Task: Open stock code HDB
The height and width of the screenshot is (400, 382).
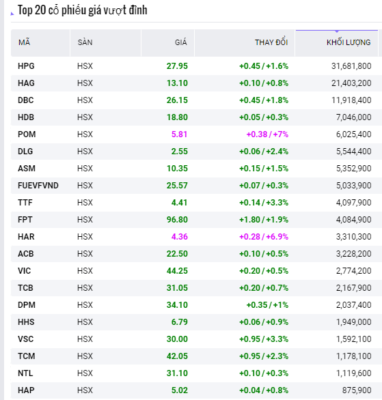Action: pyautogui.click(x=26, y=117)
